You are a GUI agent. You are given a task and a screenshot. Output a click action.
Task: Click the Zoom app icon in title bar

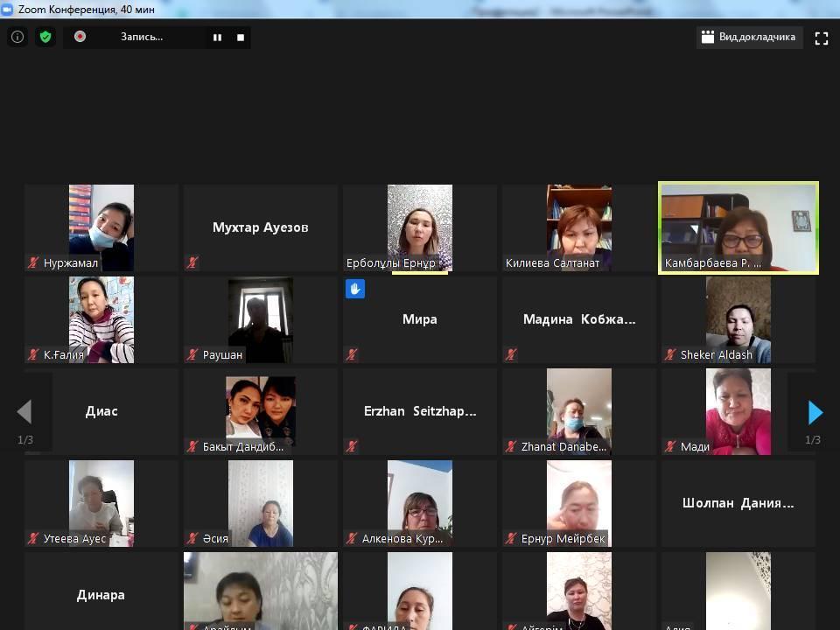point(8,9)
